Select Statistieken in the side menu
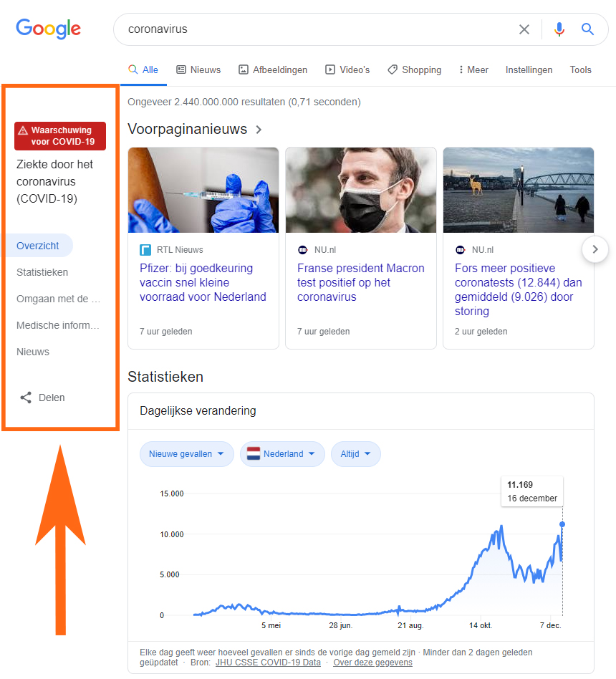The width and height of the screenshot is (616, 679). click(42, 272)
